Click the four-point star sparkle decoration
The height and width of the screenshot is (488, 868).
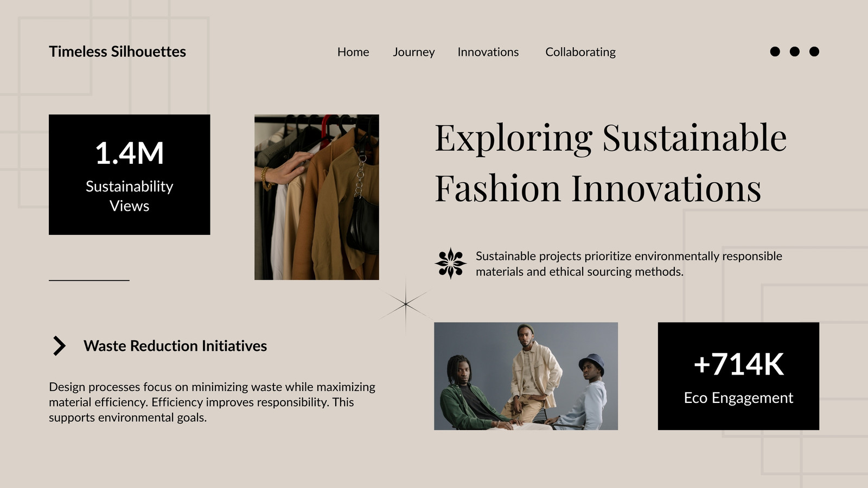(x=406, y=305)
